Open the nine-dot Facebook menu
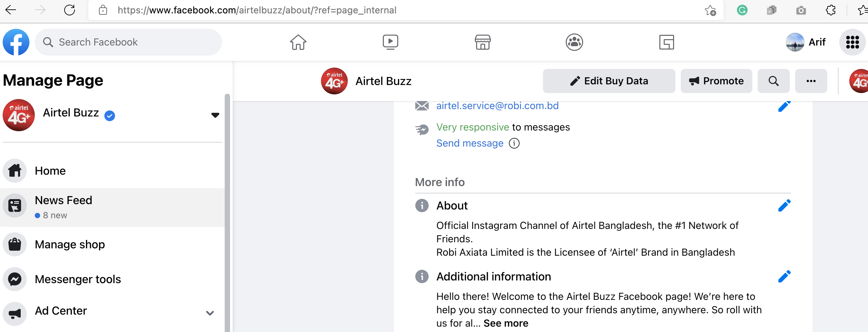 tap(852, 42)
